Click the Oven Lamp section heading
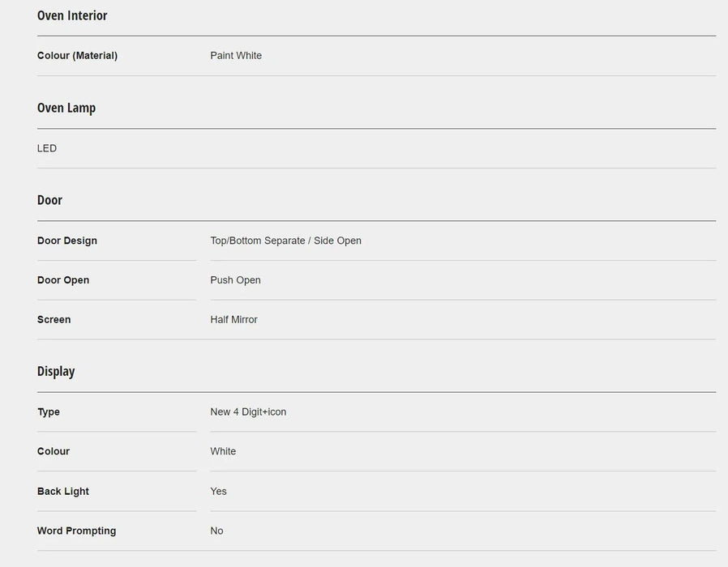728x567 pixels. (66, 108)
